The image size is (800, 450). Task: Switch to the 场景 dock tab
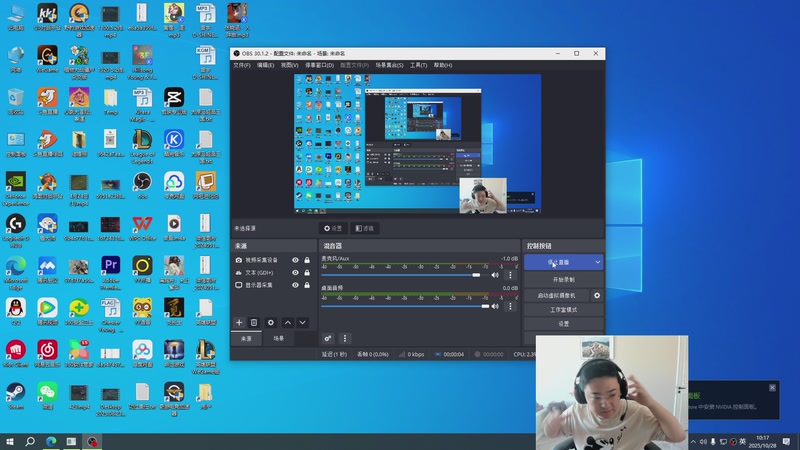pyautogui.click(x=279, y=339)
